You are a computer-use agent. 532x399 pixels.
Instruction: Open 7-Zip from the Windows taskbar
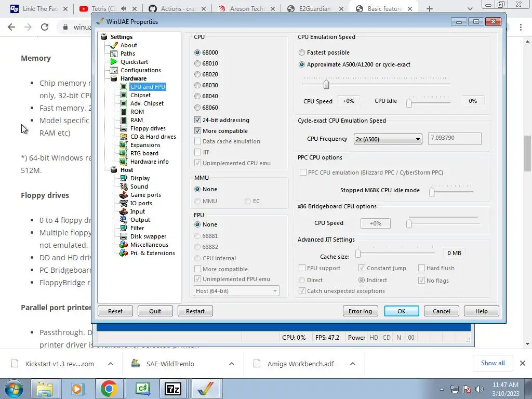[x=172, y=389]
